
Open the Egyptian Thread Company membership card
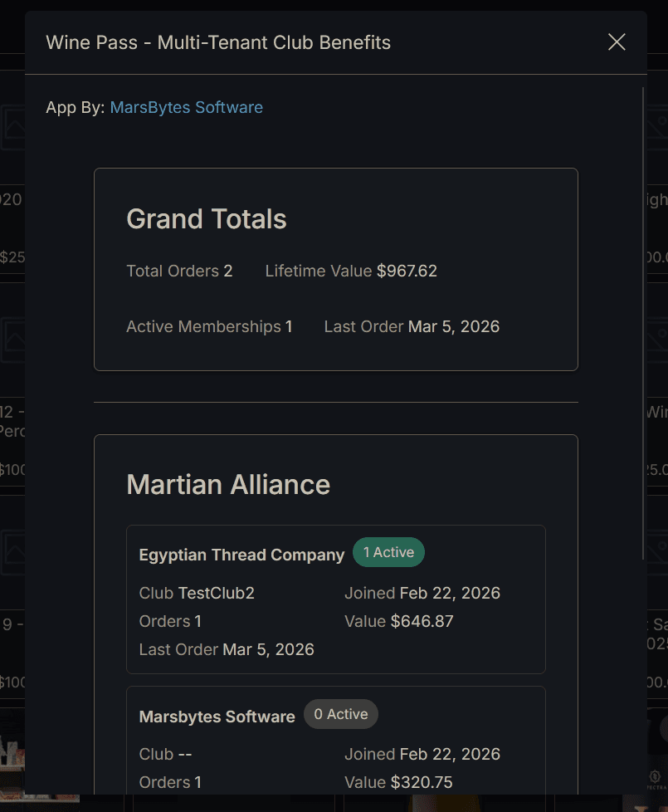tap(335, 599)
